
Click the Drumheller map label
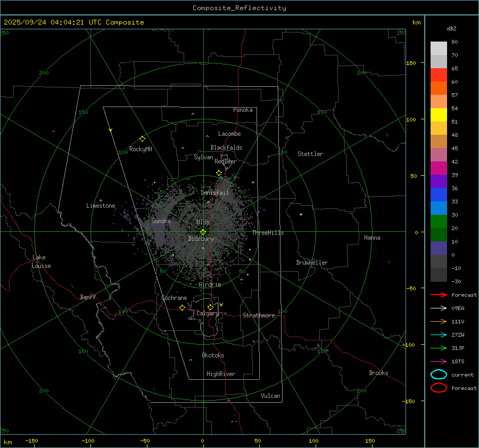tap(312, 263)
